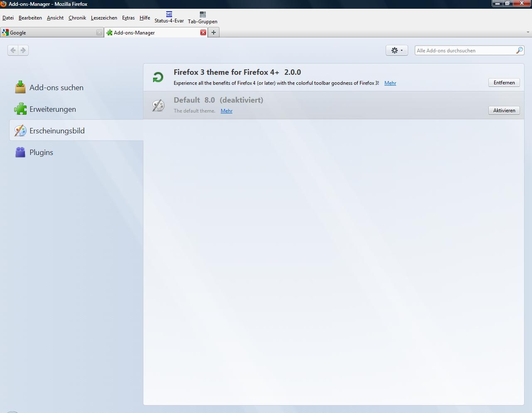
Task: Click the forward navigation arrow
Action: (23, 50)
